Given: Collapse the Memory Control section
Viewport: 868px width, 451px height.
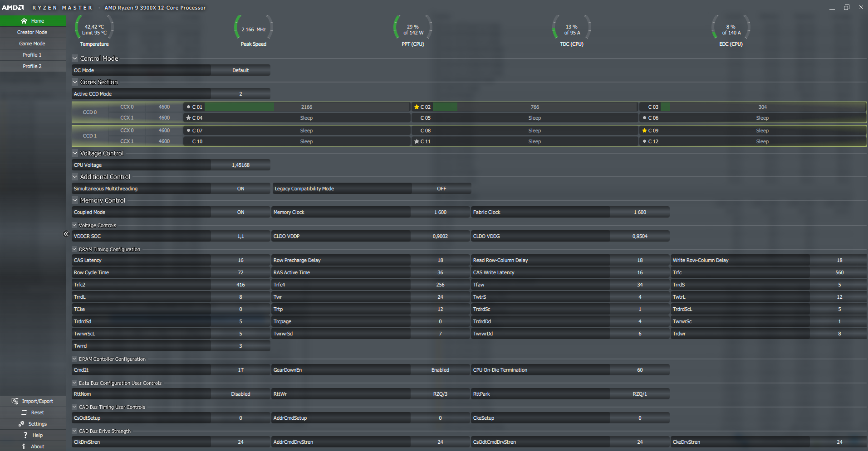Looking at the screenshot, I should click(75, 200).
